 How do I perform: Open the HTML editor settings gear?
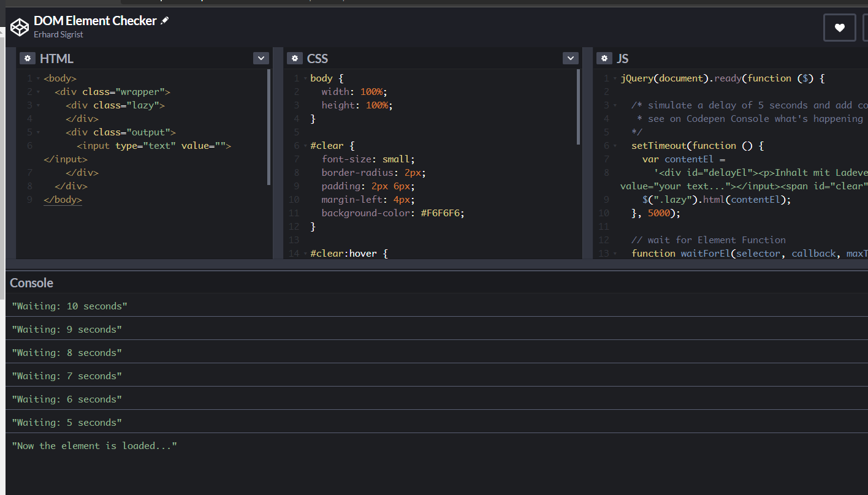point(28,58)
